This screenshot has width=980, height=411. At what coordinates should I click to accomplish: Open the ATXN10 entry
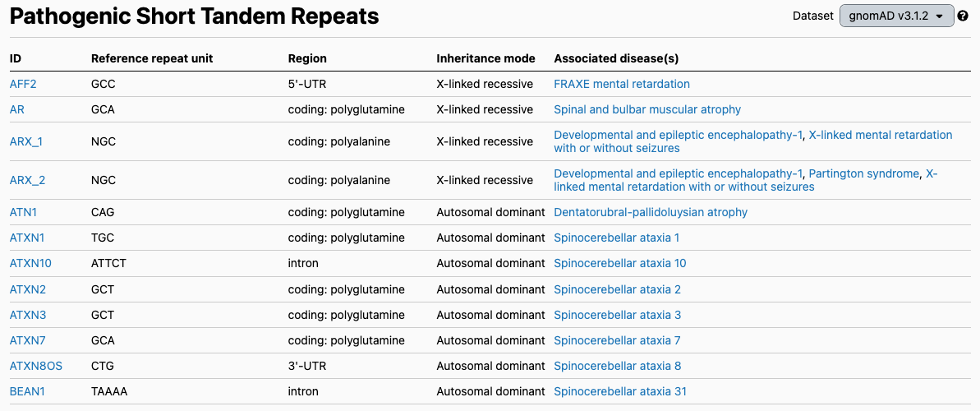pos(30,263)
